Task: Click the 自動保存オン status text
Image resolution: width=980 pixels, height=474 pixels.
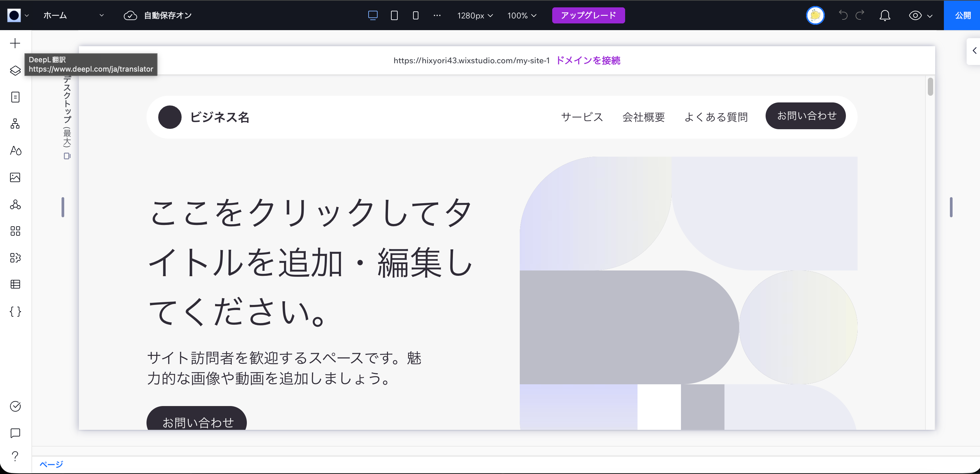Action: tap(167, 15)
